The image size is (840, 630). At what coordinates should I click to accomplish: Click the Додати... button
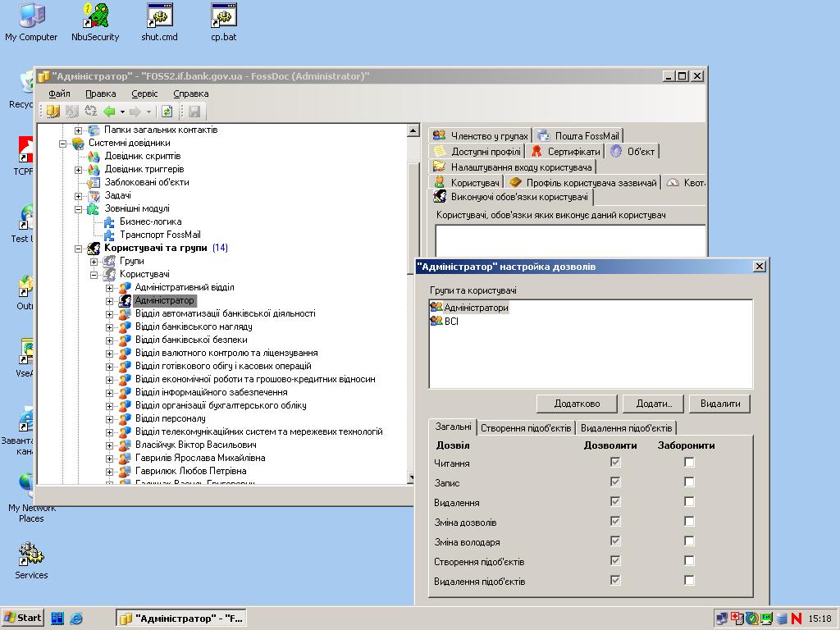pyautogui.click(x=654, y=404)
